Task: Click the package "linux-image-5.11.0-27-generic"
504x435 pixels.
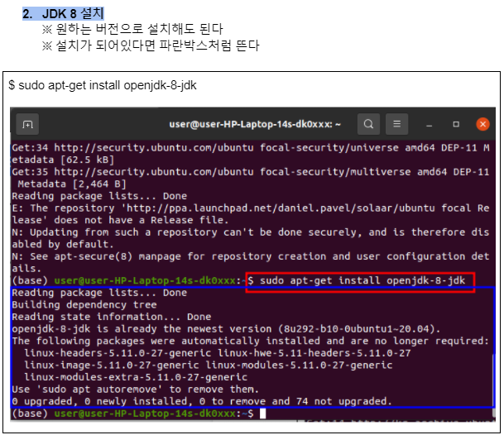Action: point(112,366)
